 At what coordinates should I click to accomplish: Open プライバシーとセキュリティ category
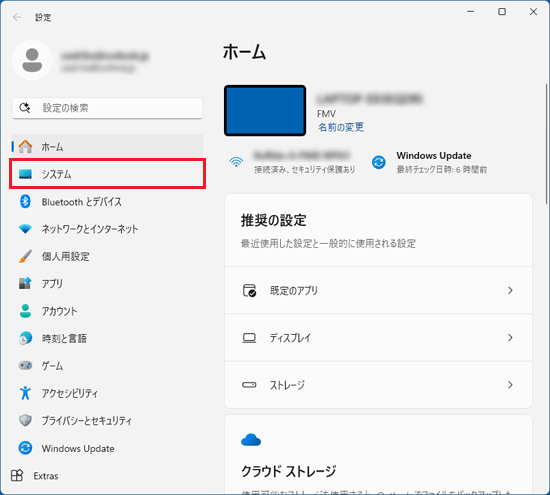107,420
